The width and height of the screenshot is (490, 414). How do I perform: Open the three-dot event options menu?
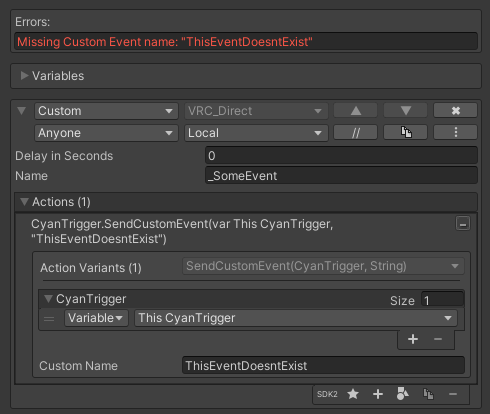(x=455, y=133)
